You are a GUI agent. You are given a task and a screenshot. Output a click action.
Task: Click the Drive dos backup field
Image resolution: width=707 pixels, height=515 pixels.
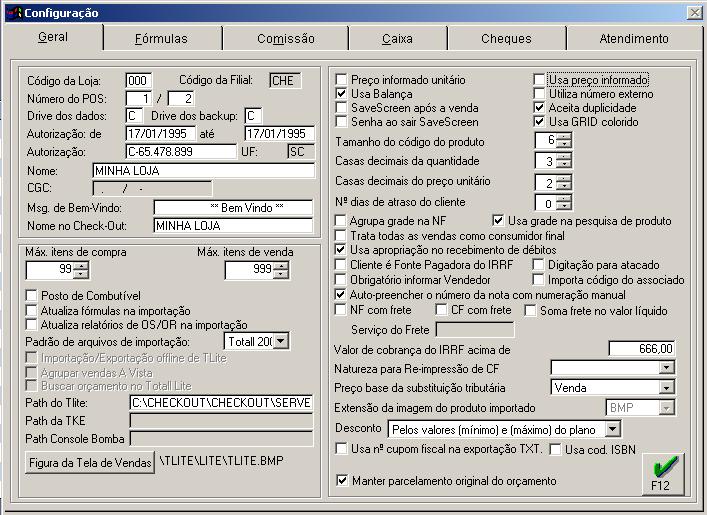(253, 116)
